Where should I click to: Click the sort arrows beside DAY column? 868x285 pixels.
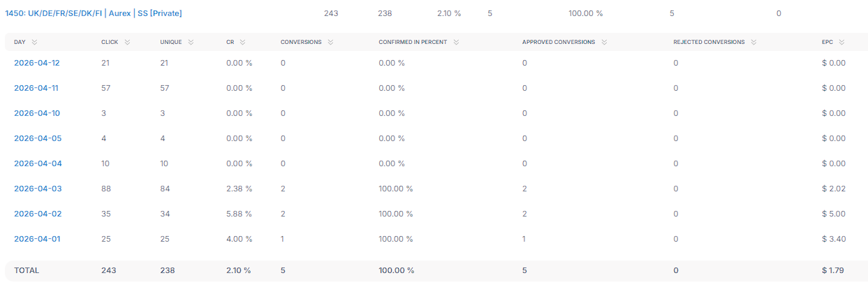coord(34,43)
